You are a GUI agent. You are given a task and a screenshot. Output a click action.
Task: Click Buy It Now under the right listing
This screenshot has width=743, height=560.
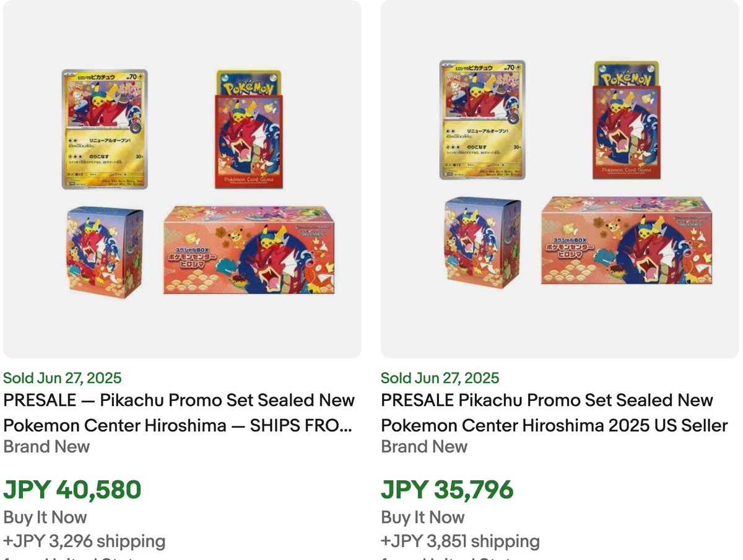424,517
